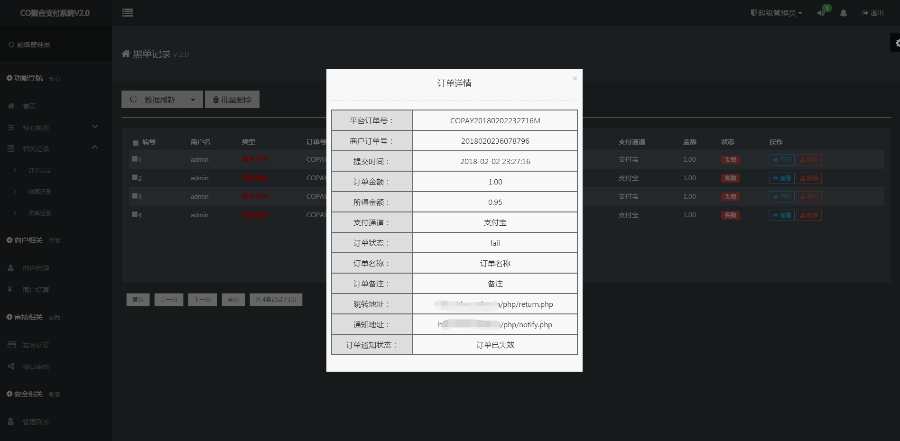
Task: Click the CO聚合支付系统V2.0 logo title
Action: [55, 13]
